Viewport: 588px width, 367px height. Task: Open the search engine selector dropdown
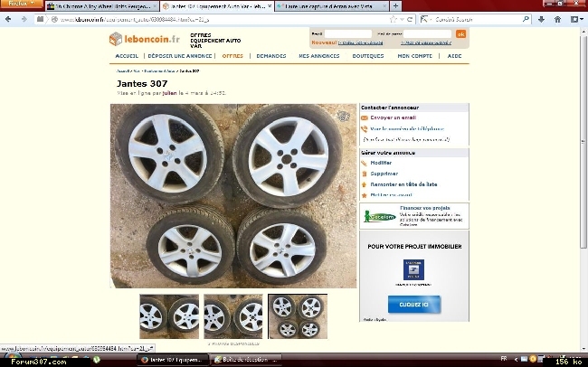point(425,19)
